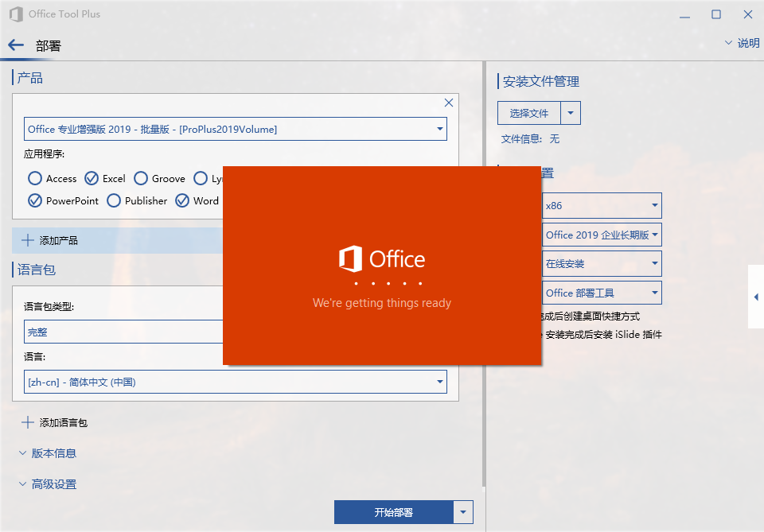Click the back arrow to leave 部署 page
This screenshot has height=532, width=764.
16,45
